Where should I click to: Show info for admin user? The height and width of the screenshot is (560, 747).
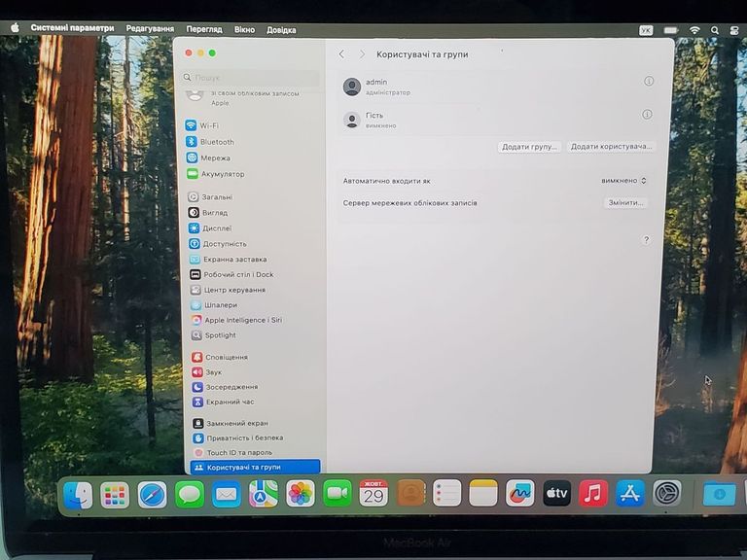tap(649, 81)
